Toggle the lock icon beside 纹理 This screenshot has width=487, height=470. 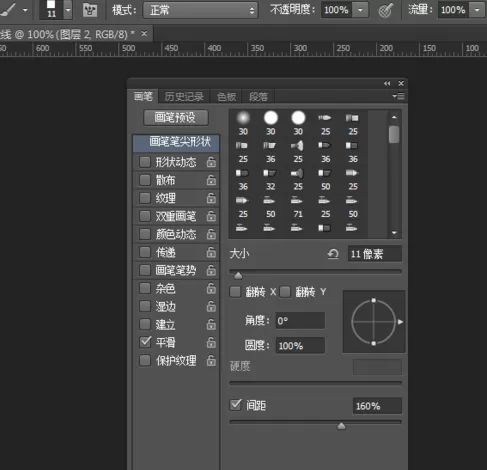[211, 198]
